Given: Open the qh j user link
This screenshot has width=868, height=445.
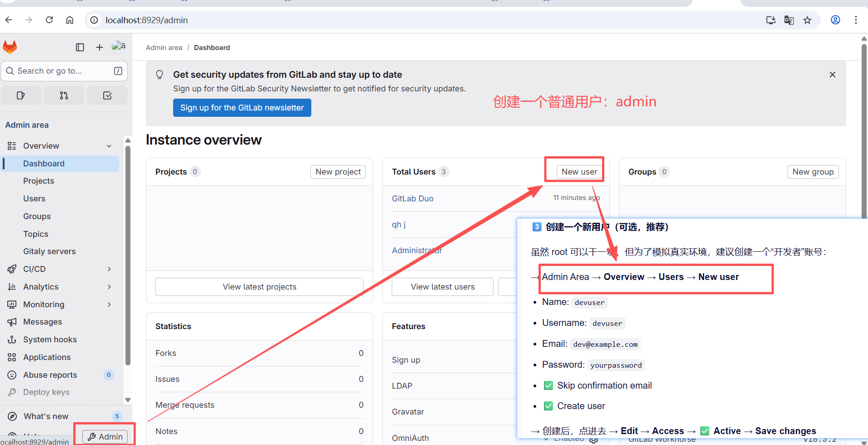Looking at the screenshot, I should [x=399, y=225].
